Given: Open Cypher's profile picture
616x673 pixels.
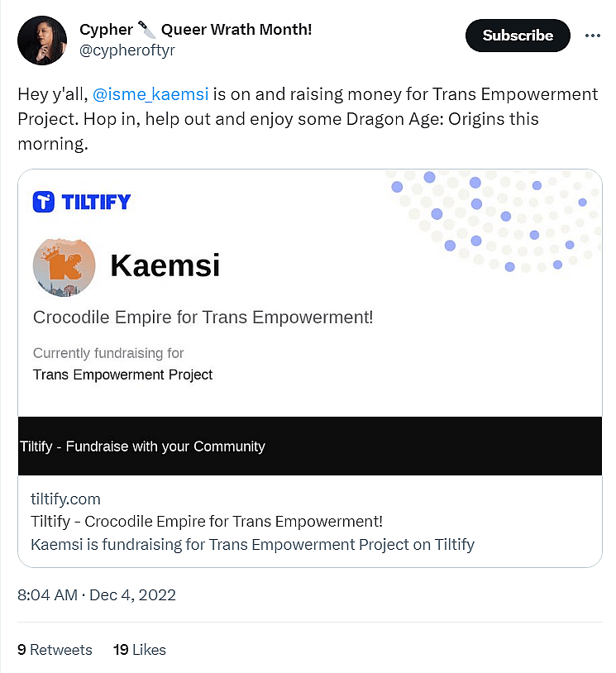Looking at the screenshot, I should click(x=41, y=40).
